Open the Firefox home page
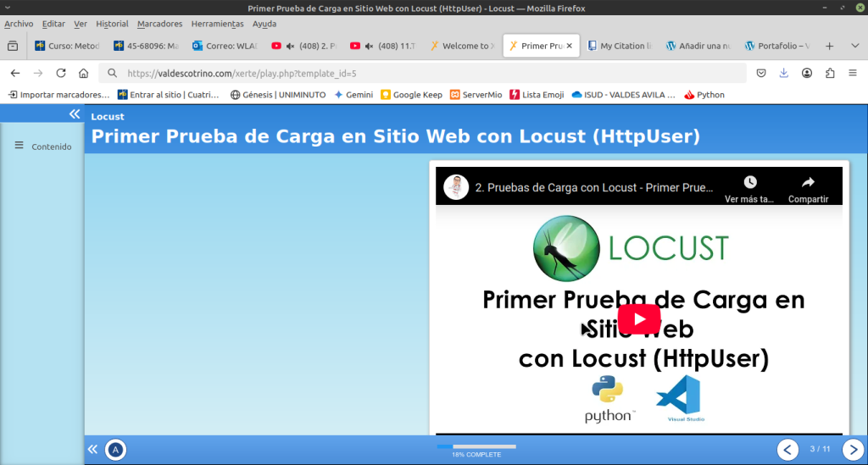Image resolution: width=868 pixels, height=465 pixels. [84, 73]
